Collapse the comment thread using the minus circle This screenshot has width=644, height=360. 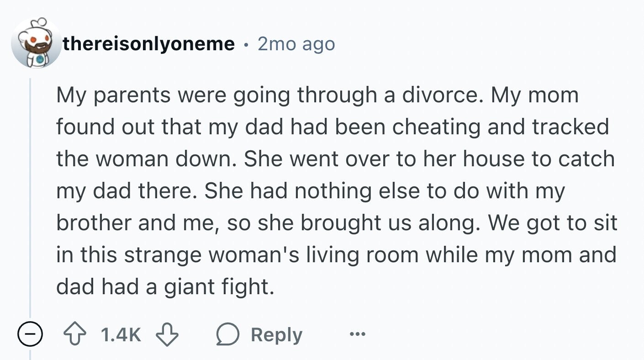coord(30,335)
